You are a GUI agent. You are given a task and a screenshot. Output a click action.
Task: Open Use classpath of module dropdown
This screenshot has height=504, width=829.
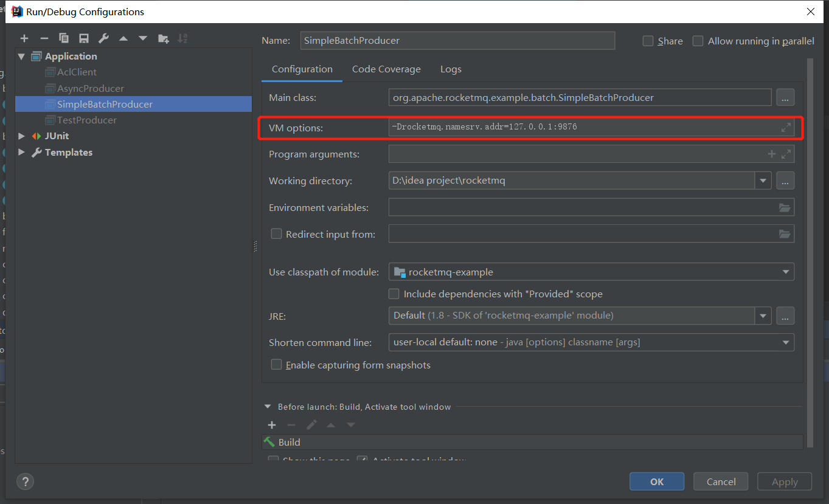pyautogui.click(x=786, y=272)
